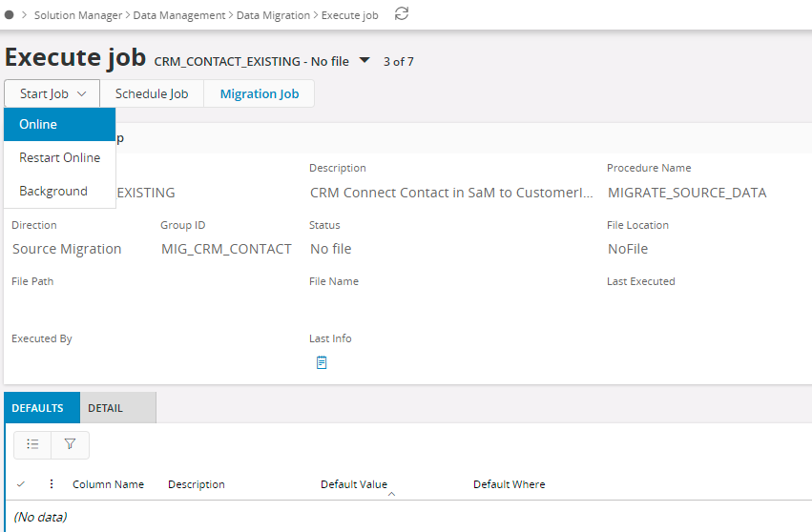Expand the record selector arrow beside job title
Viewport: 812px width, 532px height.
click(364, 61)
